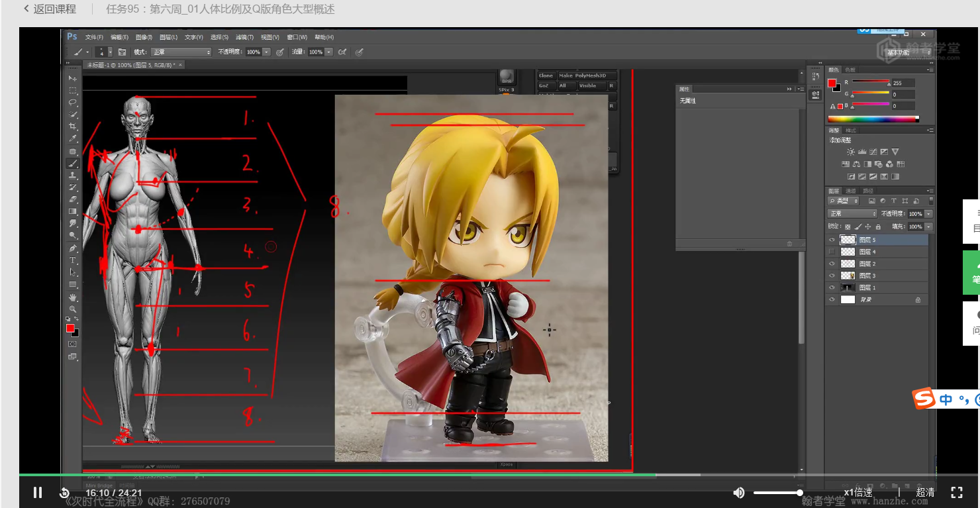Mute the video volume icon
Screen dimensions: 980x508
coord(739,492)
